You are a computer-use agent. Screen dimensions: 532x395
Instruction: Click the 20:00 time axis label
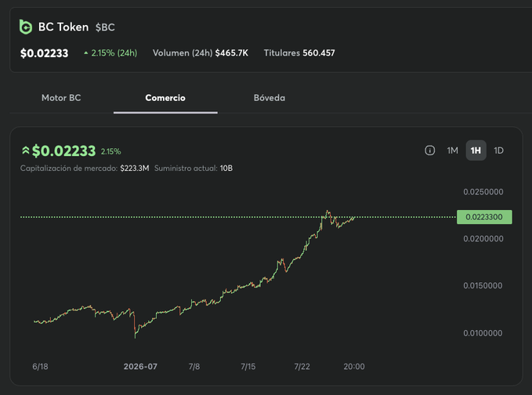tap(354, 367)
